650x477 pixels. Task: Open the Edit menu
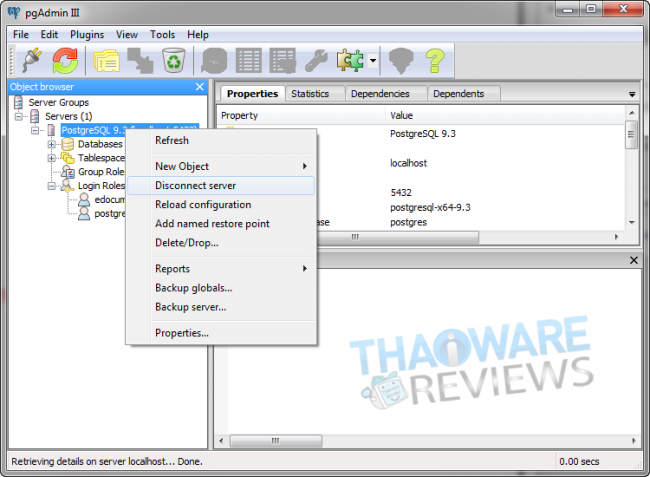49,34
